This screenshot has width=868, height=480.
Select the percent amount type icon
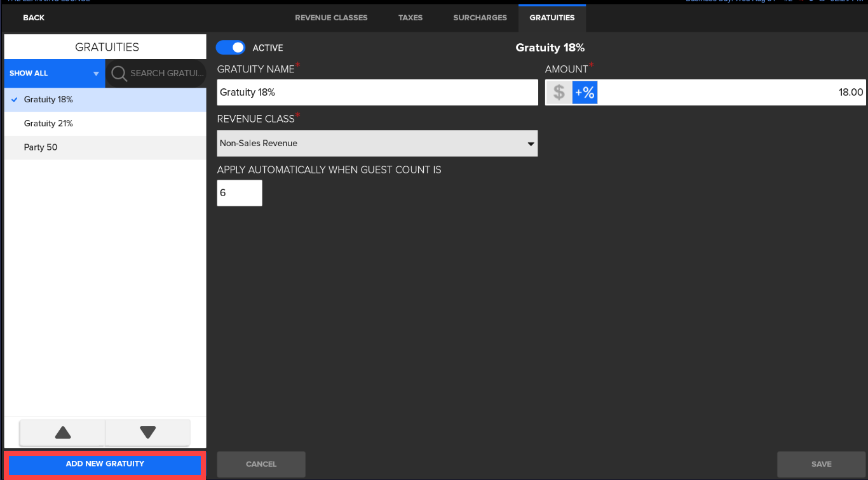[x=585, y=93]
